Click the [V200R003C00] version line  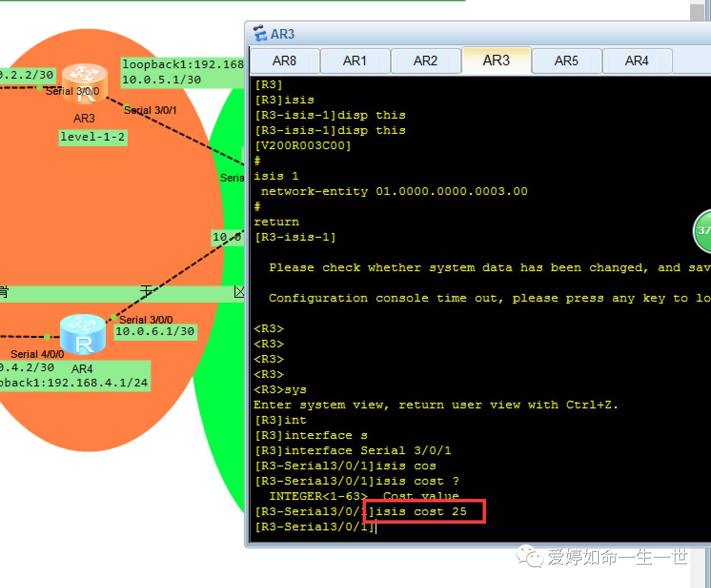coord(303,146)
